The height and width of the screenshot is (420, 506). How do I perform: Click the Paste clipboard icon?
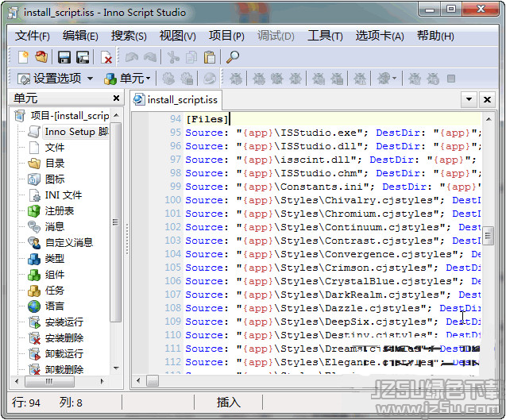pyautogui.click(x=210, y=57)
